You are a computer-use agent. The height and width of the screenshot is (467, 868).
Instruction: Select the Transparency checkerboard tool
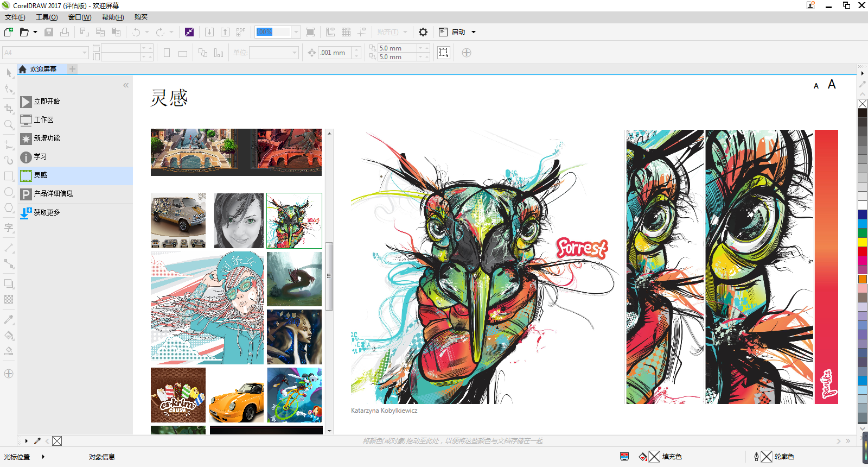point(9,299)
